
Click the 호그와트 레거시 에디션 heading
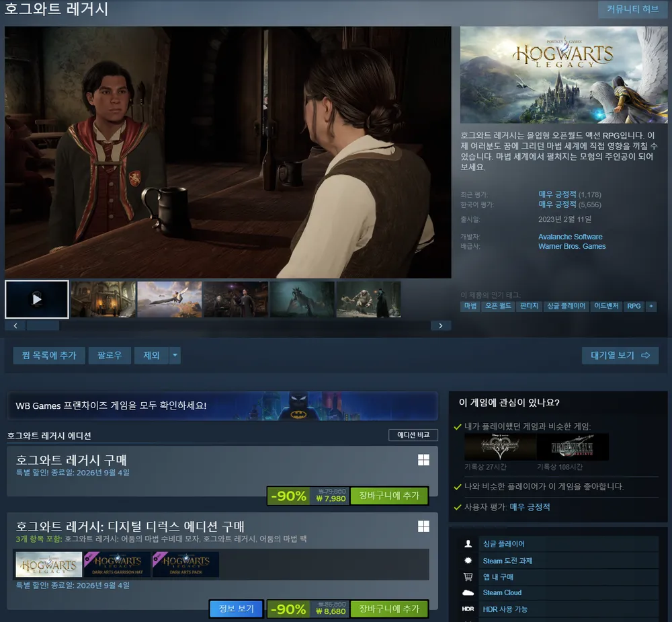(49, 436)
